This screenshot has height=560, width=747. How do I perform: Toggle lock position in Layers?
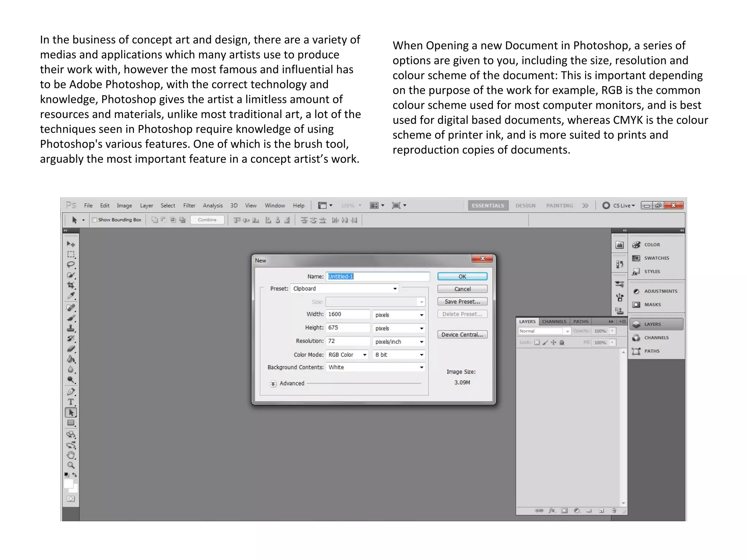(553, 342)
